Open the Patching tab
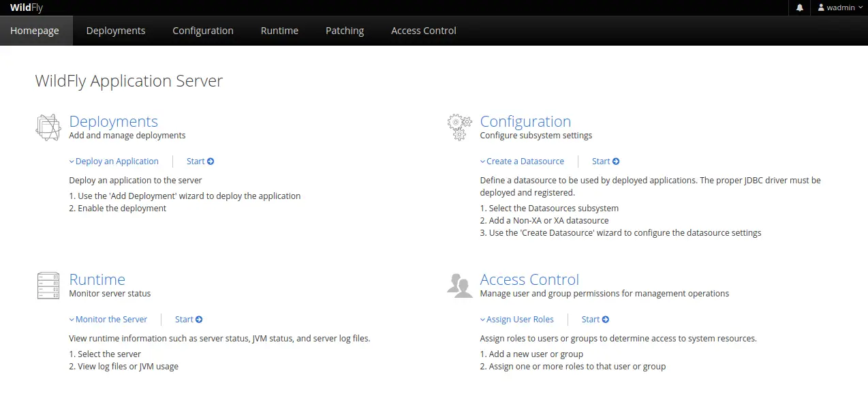This screenshot has height=398, width=868. click(x=345, y=31)
